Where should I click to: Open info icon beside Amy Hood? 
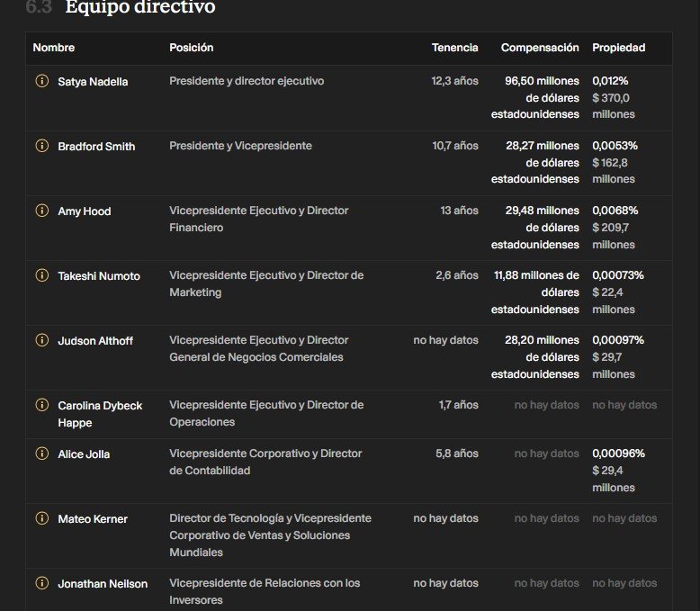(x=42, y=211)
